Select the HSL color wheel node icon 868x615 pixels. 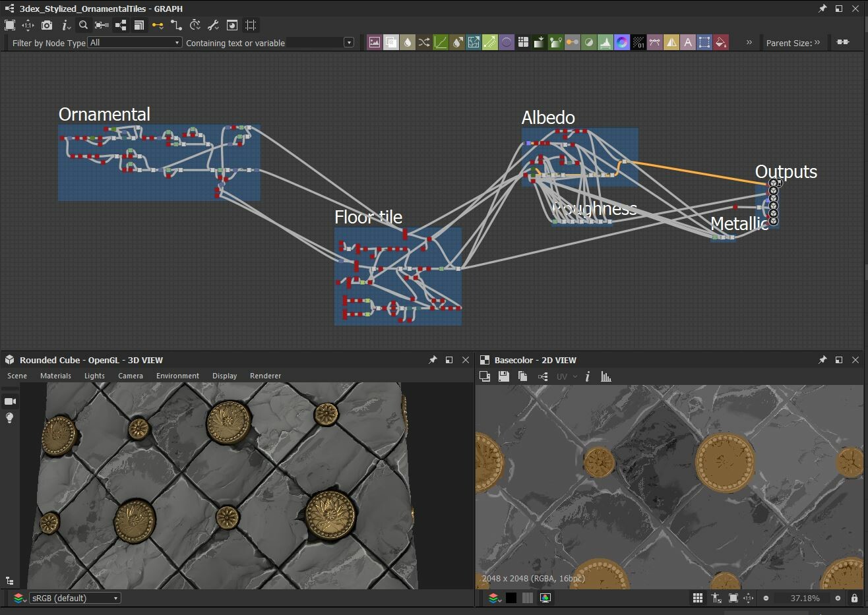pos(622,42)
